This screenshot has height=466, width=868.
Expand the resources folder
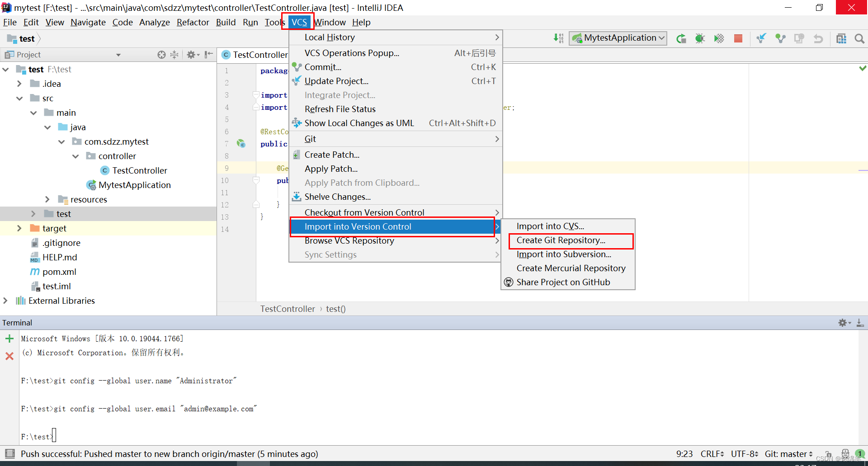[47, 199]
